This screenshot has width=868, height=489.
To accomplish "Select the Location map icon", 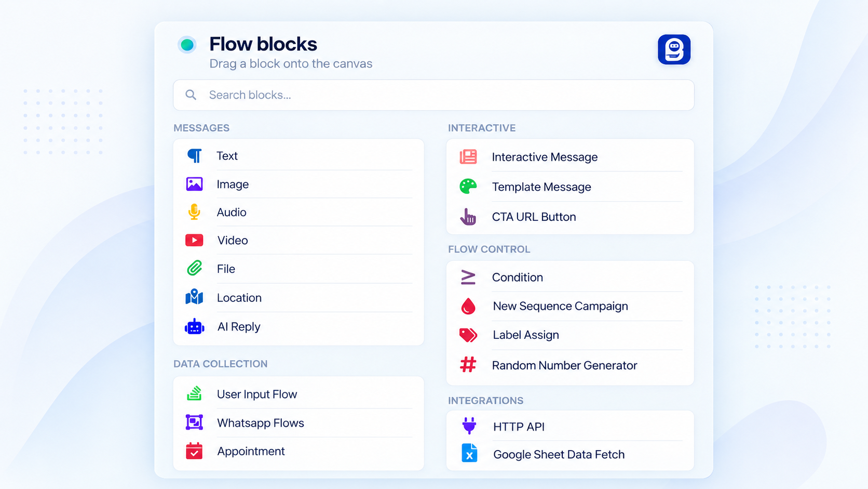I will 194,297.
